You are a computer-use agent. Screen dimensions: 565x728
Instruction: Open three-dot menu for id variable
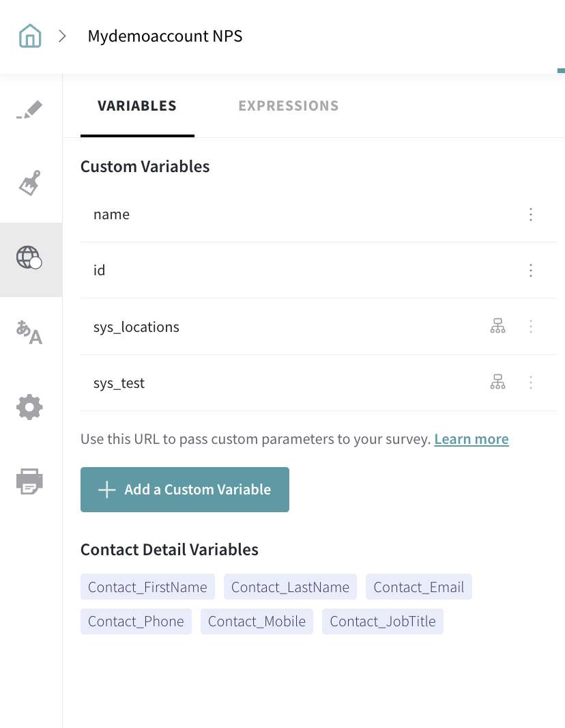coord(531,270)
